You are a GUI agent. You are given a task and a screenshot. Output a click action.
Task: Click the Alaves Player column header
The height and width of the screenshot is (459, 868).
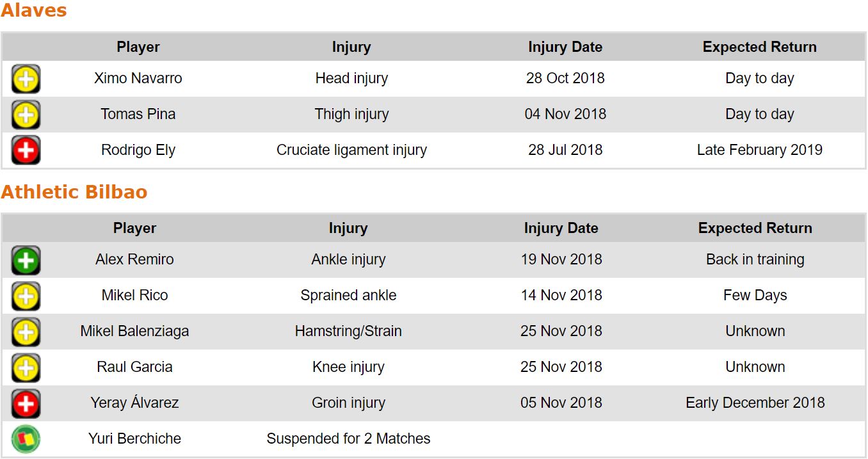click(138, 47)
